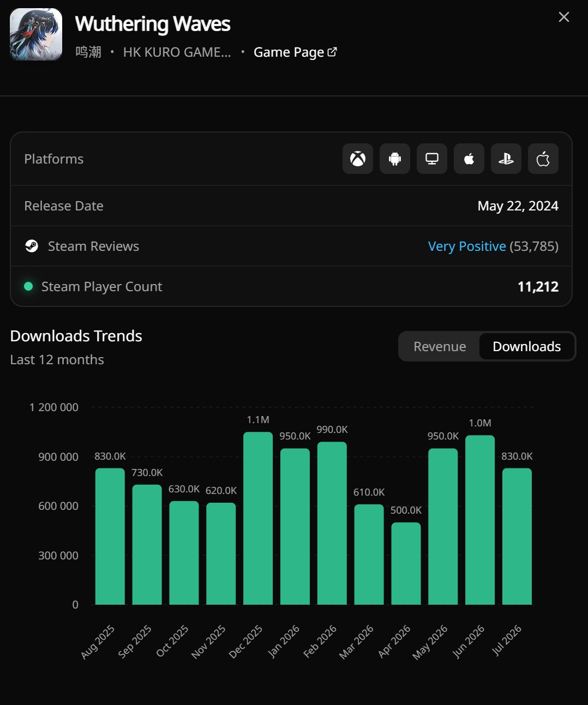Click the 900 000 axis label
Viewport: 588px width, 705px height.
click(x=58, y=457)
